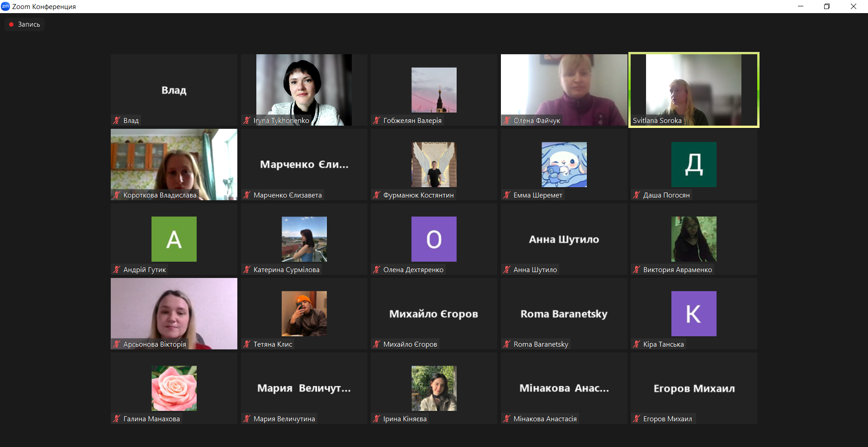
Task: Click muted mic icon for Тетяна Клис
Action: 247,344
